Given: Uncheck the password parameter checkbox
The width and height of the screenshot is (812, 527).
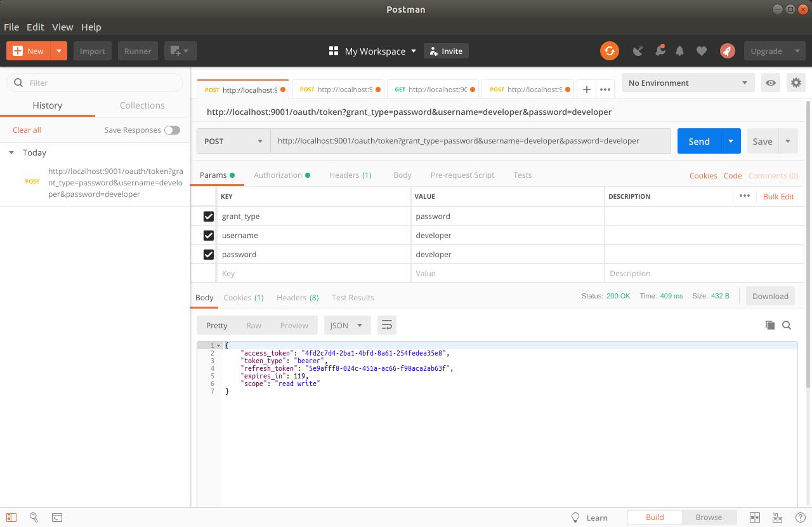Looking at the screenshot, I should [x=208, y=255].
